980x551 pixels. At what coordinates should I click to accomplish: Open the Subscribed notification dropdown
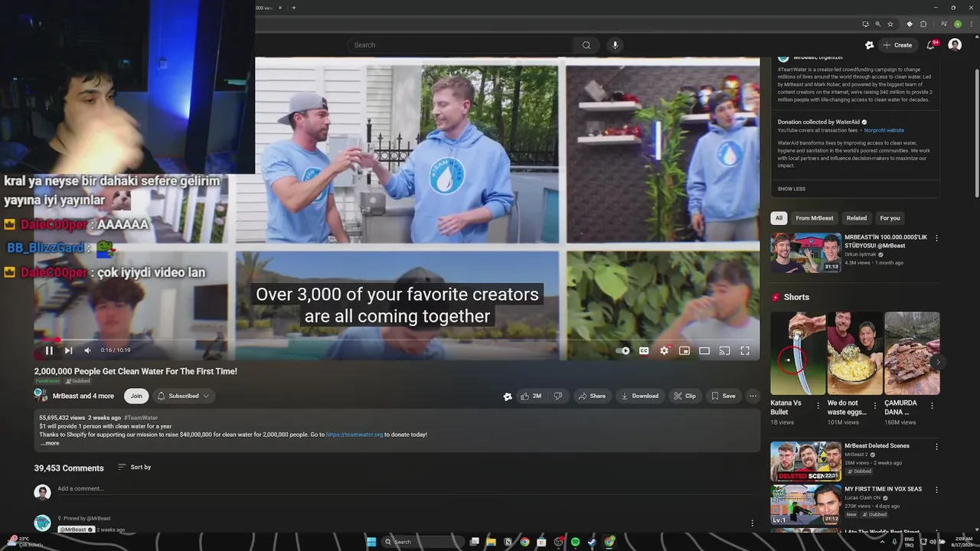pos(184,396)
